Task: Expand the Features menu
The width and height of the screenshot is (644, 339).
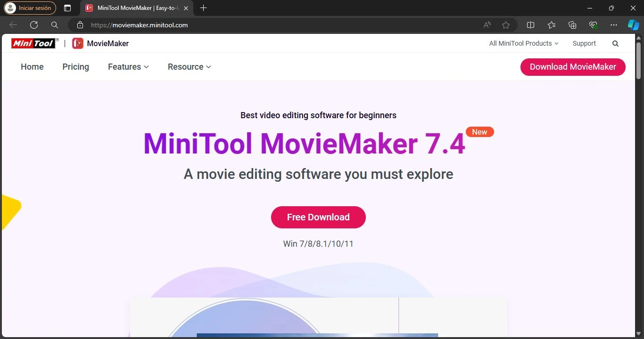Action: (128, 67)
